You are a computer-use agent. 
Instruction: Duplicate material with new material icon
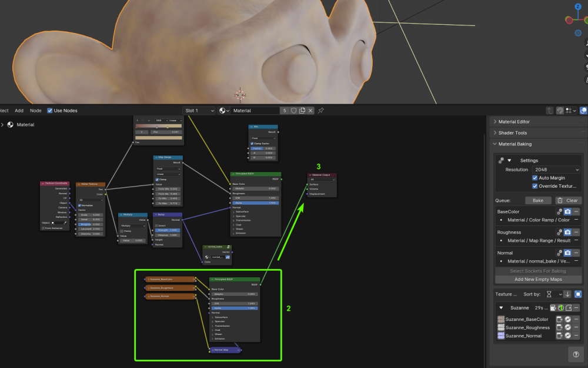point(302,111)
